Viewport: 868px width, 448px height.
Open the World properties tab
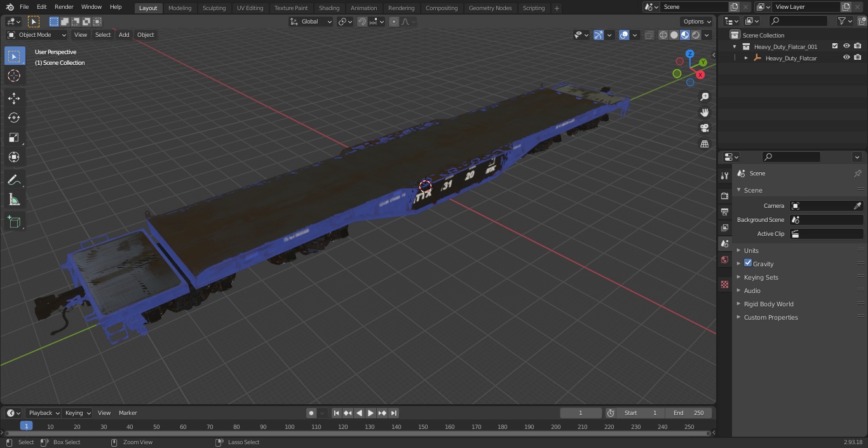[x=724, y=259]
